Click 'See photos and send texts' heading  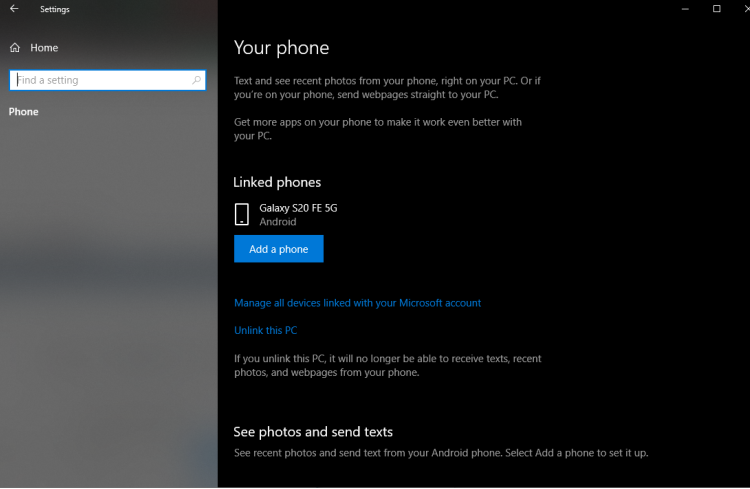313,432
